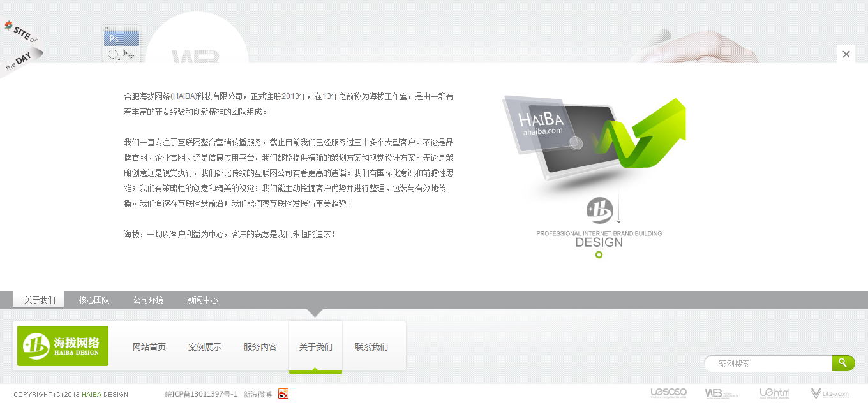Viewport: 868px width, 403px height.
Task: Go to 网站首页 in main navigation
Action: [x=149, y=347]
